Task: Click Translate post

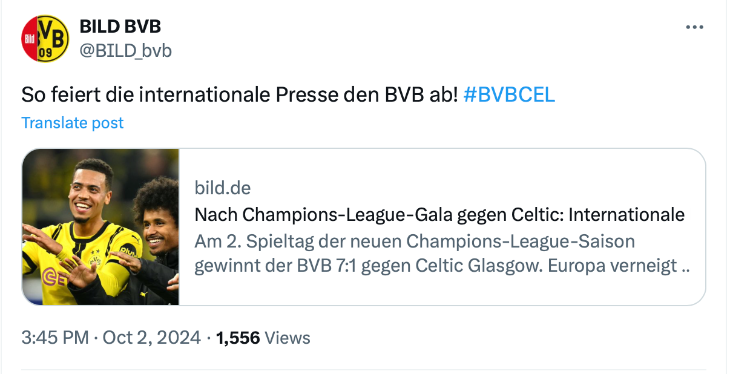Action: pyautogui.click(x=73, y=122)
